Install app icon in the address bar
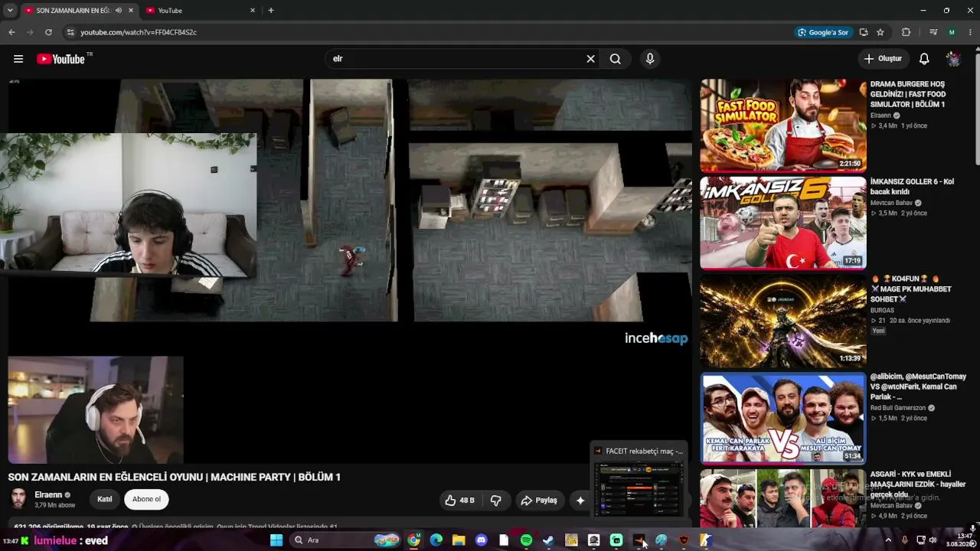The image size is (980, 551). coord(864,32)
